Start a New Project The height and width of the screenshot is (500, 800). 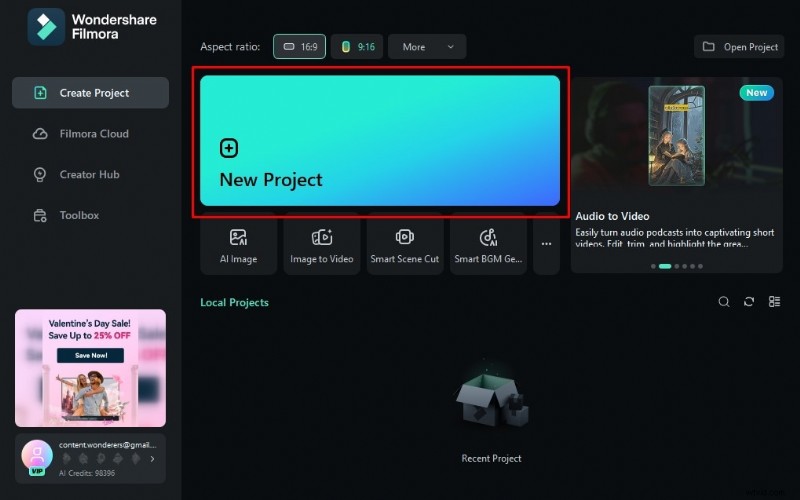(380, 141)
